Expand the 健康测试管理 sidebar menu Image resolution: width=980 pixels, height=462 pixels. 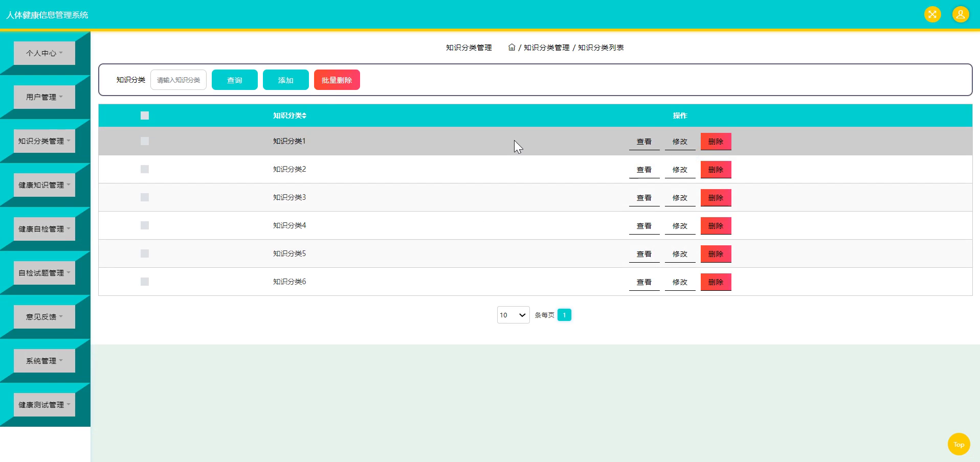click(x=44, y=405)
